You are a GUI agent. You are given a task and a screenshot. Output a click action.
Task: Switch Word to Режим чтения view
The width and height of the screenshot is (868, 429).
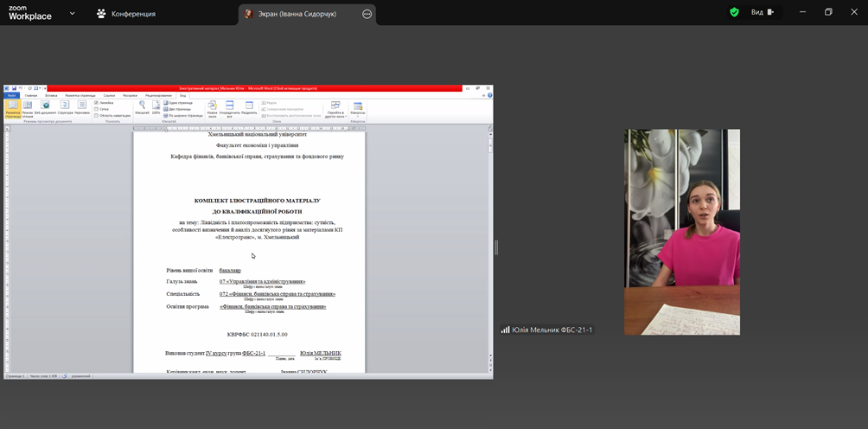coord(28,109)
